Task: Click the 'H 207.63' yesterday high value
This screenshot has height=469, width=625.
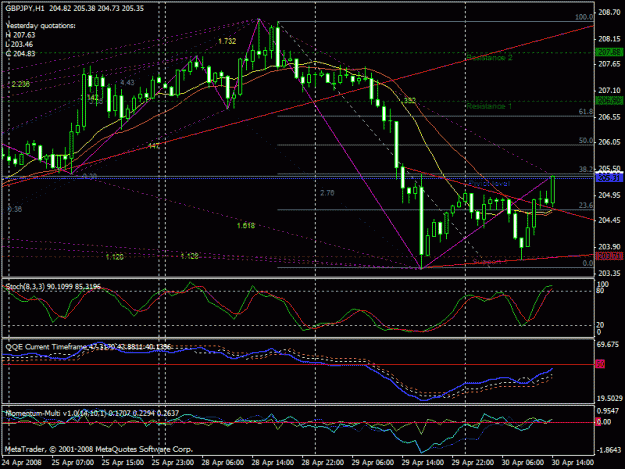Action: click(20, 35)
